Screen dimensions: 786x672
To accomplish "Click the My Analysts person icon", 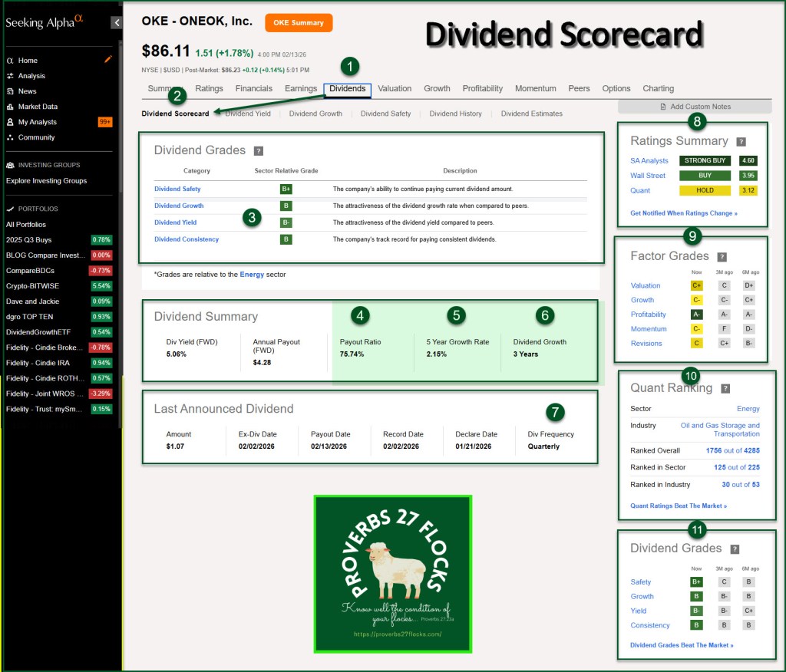I will pyautogui.click(x=10, y=122).
